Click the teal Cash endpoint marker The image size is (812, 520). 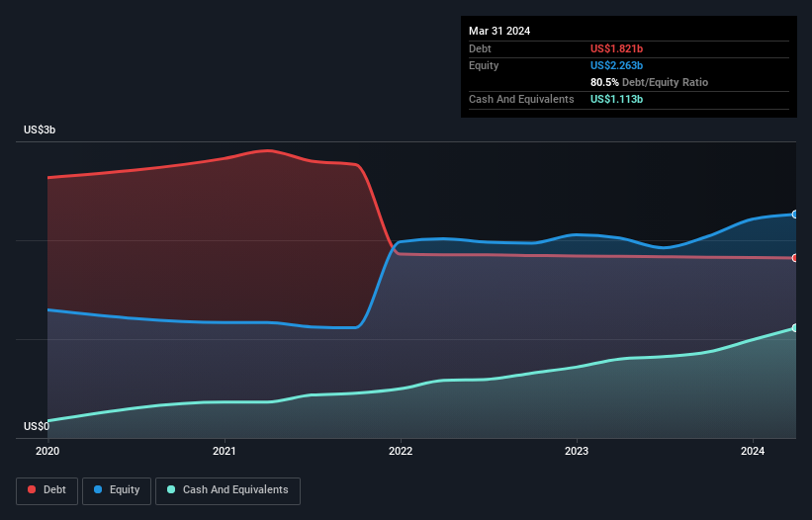(795, 328)
